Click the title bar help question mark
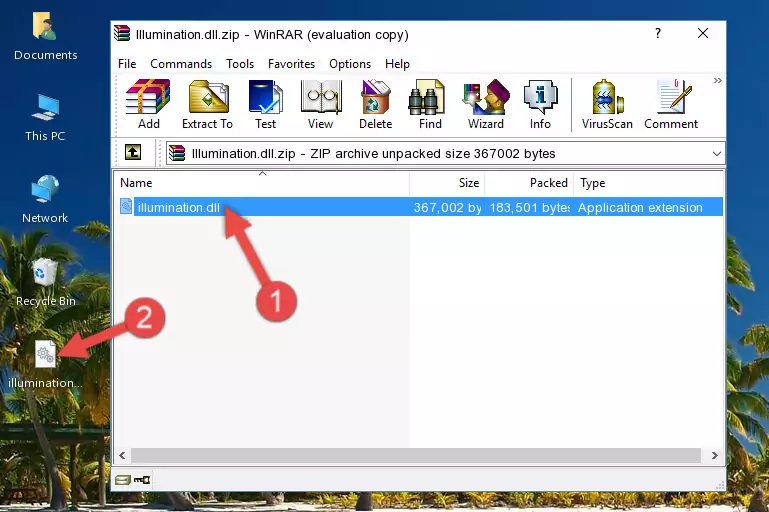 (x=658, y=33)
